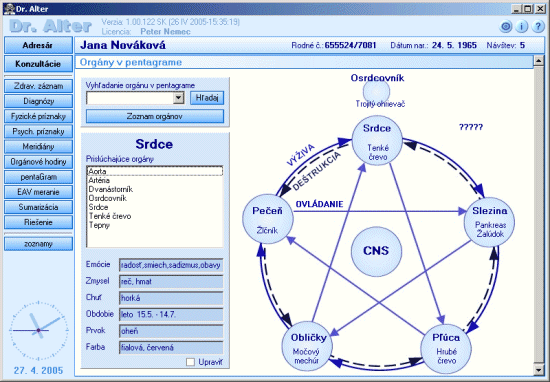Open the Zoznam orgánov list button

pyautogui.click(x=155, y=116)
